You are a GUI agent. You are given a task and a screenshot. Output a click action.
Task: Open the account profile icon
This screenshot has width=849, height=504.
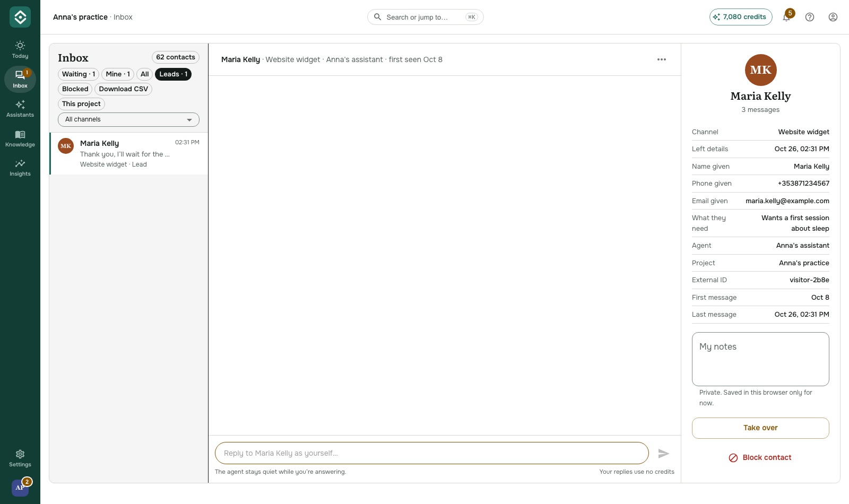(x=833, y=17)
